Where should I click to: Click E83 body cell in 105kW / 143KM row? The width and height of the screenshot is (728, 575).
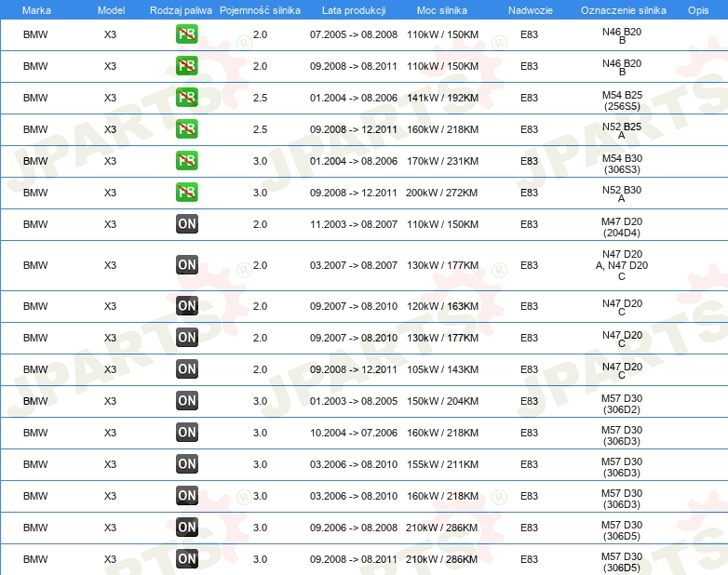click(529, 369)
